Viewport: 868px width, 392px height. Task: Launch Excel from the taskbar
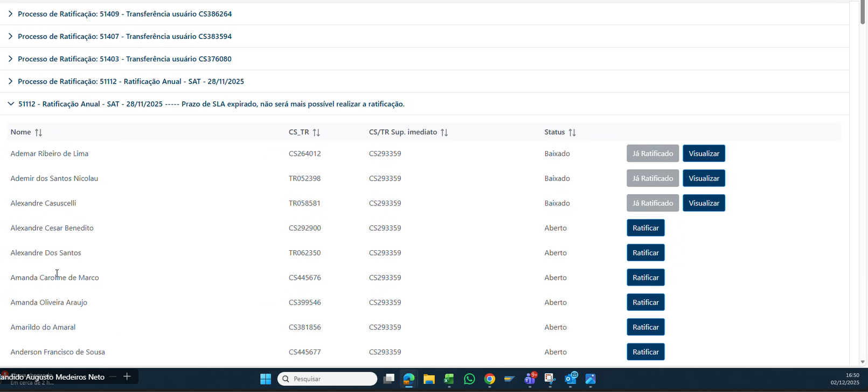(449, 379)
